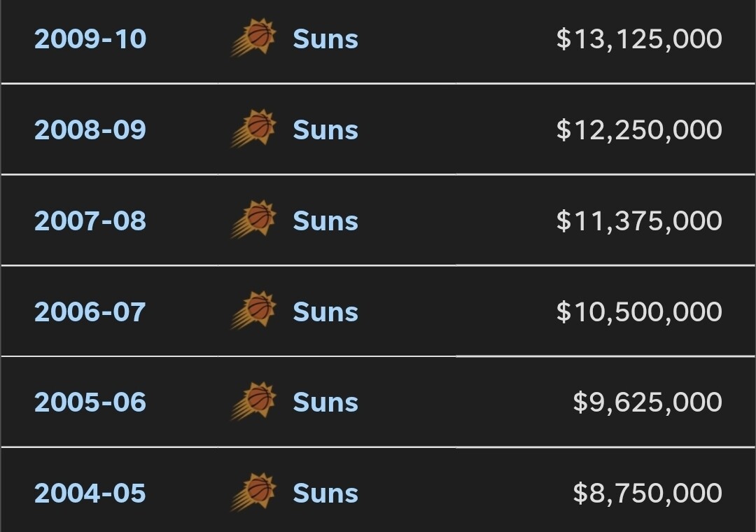Click the Suns logo in the 2009-10 row
This screenshot has width=756, height=532.
[x=255, y=38]
